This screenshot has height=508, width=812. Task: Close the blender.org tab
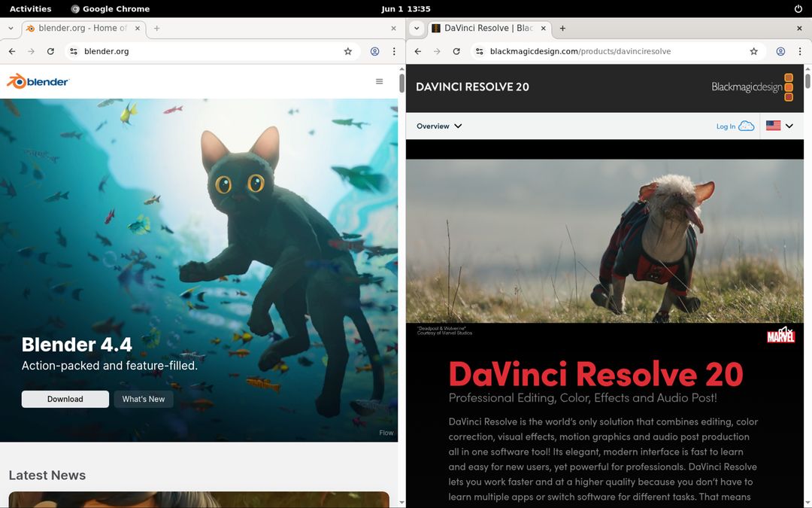(138, 29)
